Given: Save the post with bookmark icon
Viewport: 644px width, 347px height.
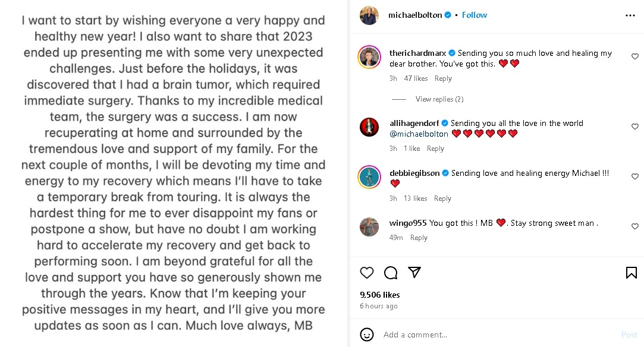Looking at the screenshot, I should click(631, 273).
